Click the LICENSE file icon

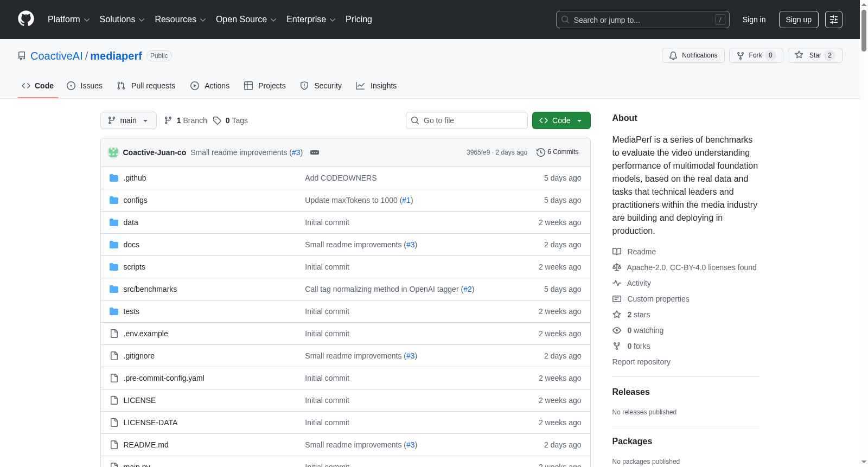[x=114, y=400]
